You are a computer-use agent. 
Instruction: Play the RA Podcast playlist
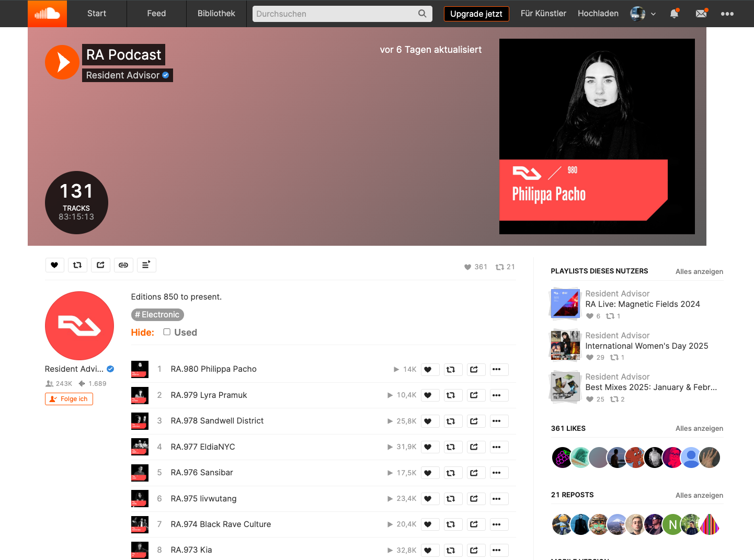tap(62, 62)
